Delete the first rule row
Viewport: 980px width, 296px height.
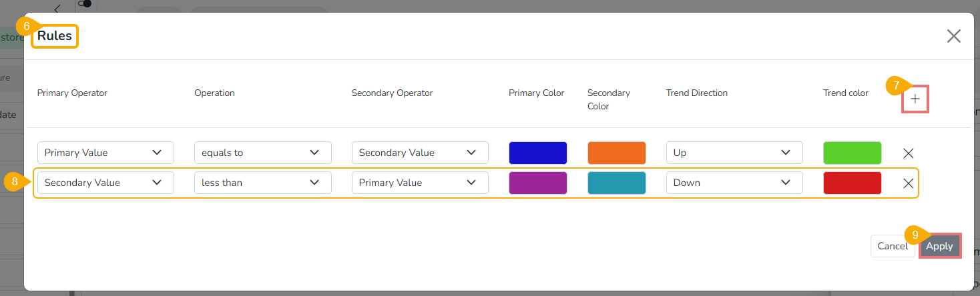[x=908, y=153]
